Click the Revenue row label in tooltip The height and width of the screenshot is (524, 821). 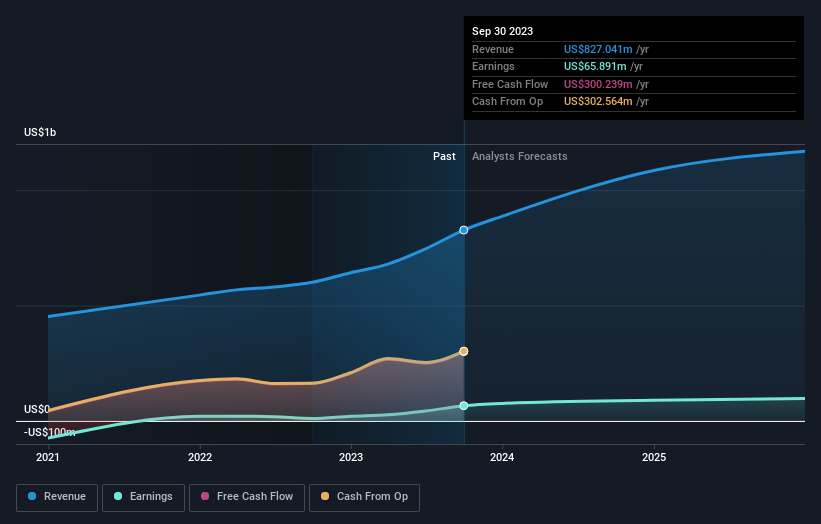coord(493,49)
